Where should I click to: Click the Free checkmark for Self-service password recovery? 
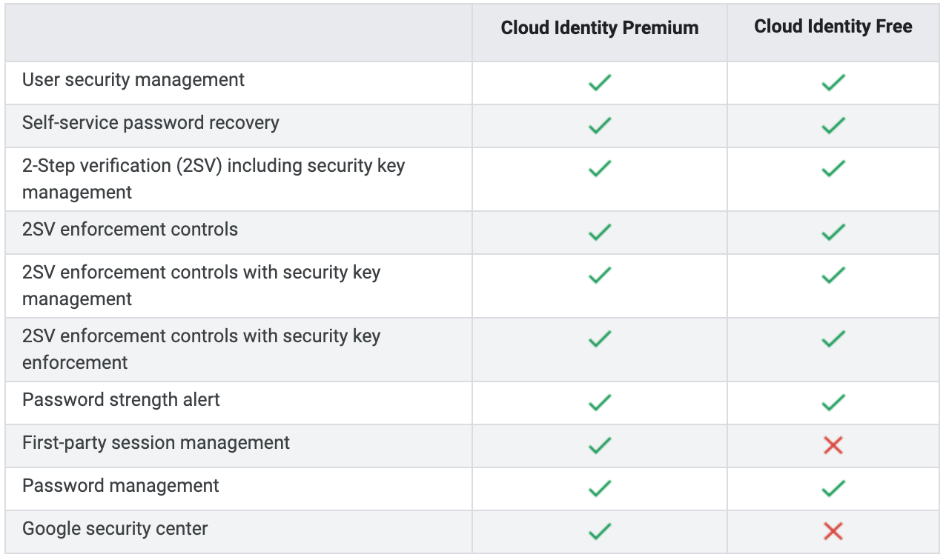coord(833,125)
